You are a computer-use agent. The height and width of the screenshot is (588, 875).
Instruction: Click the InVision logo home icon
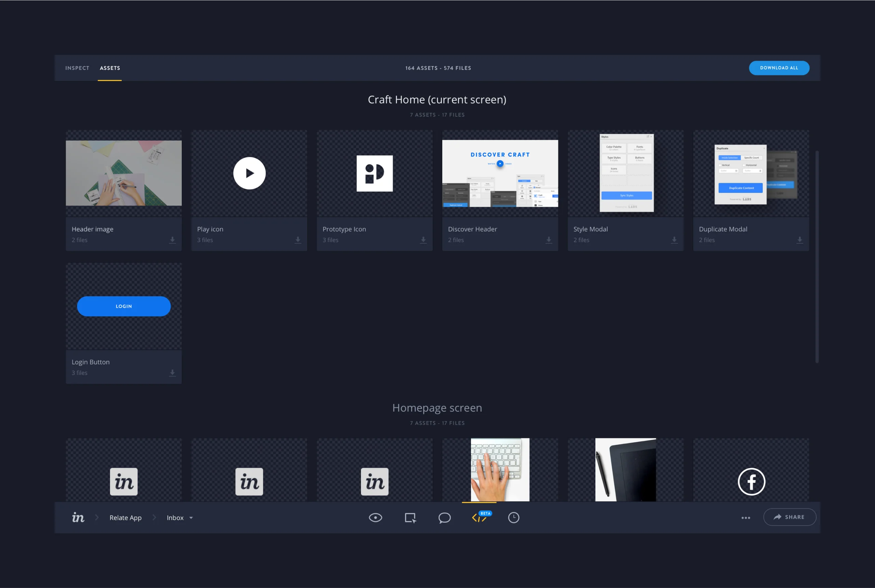coord(78,518)
